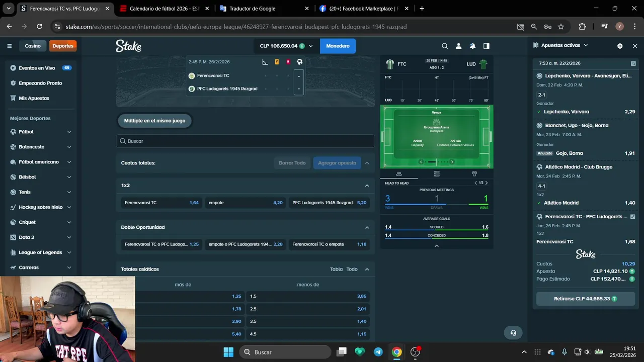Open the search magnifier in Stake header
This screenshot has height=362, width=644.
[x=445, y=46]
